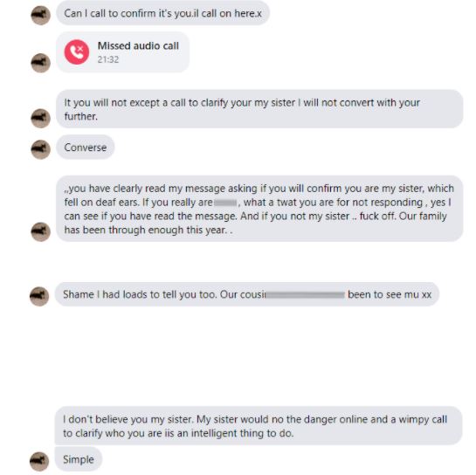
Task: Click avatar next to 'Converse' message
Action: point(41,149)
